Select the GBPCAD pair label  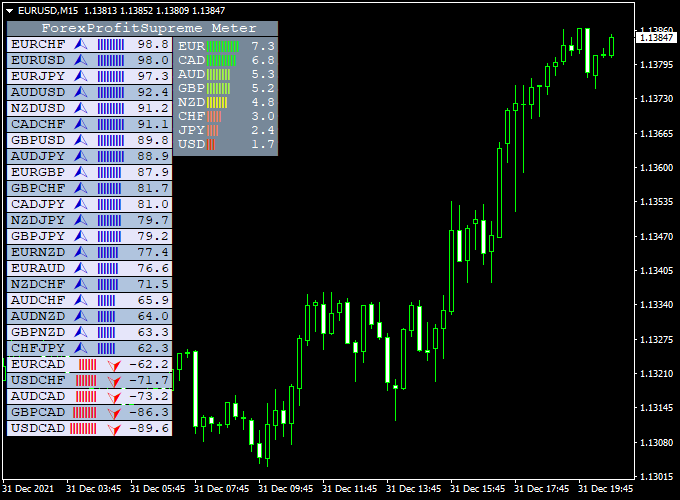click(38, 412)
